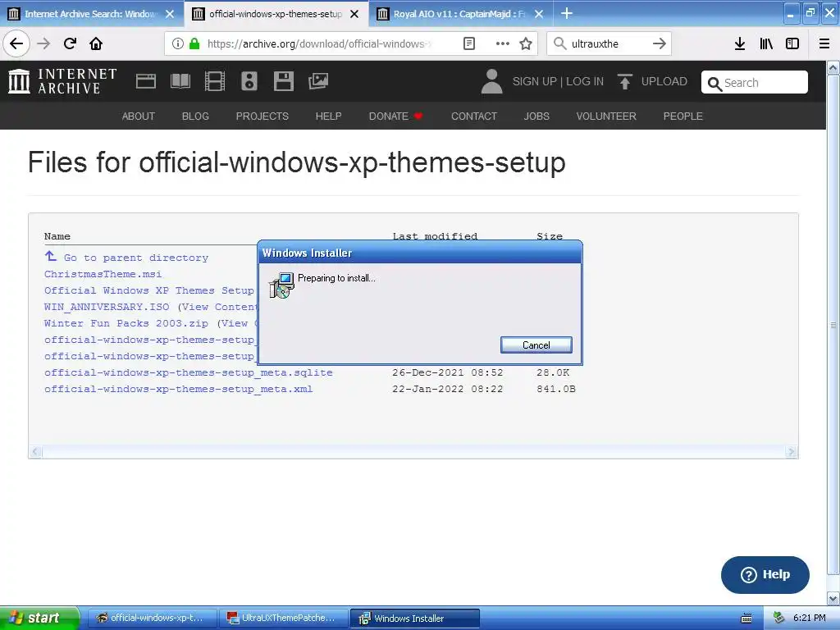This screenshot has width=840, height=630.
Task: Click the blue Help button
Action: coord(765,574)
